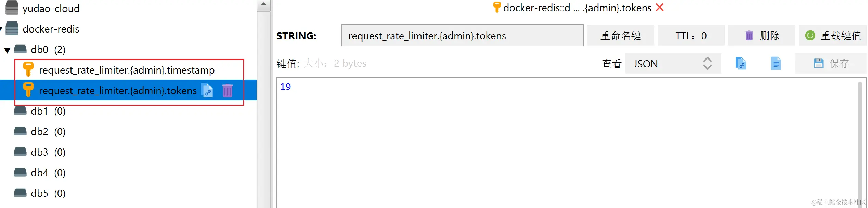Click the key name input field

[462, 36]
